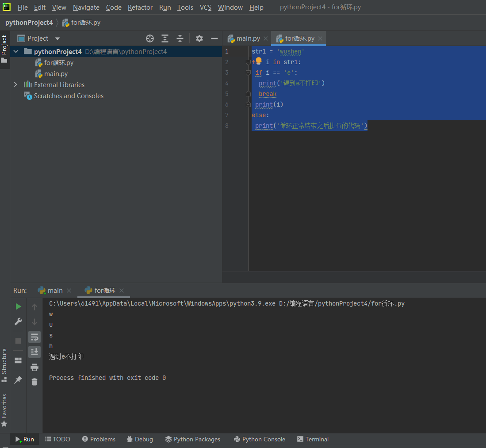486x448 pixels.
Task: Switch to the for循环.py editor tab
Action: tap(295, 38)
